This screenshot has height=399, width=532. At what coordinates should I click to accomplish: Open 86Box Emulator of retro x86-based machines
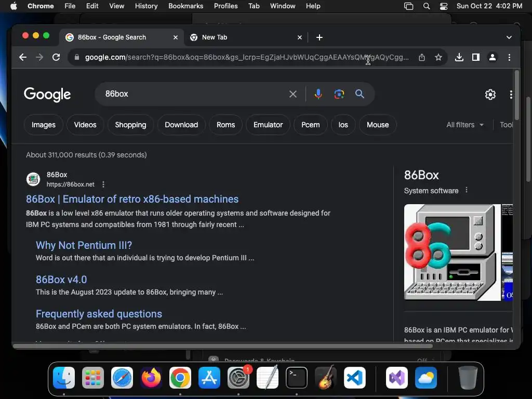(x=132, y=199)
